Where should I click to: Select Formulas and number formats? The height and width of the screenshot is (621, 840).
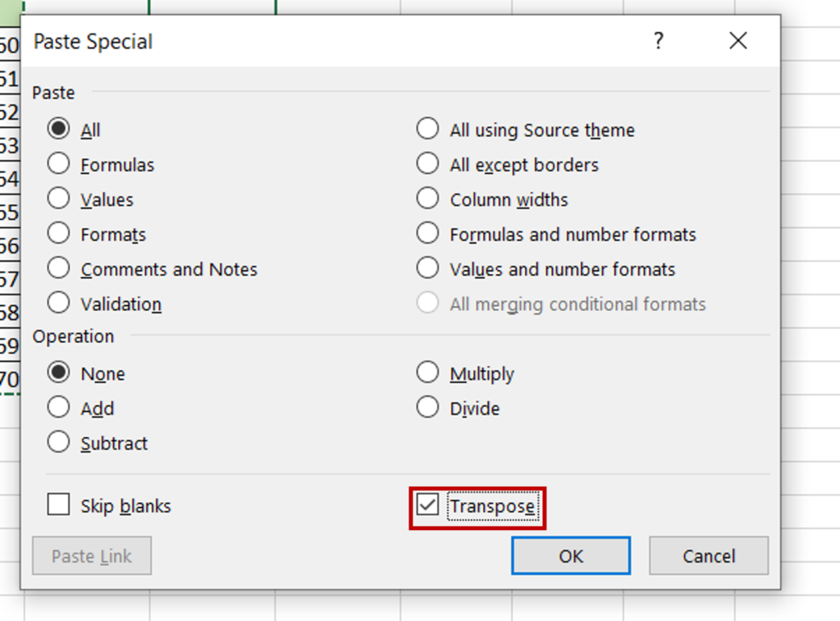tap(427, 233)
